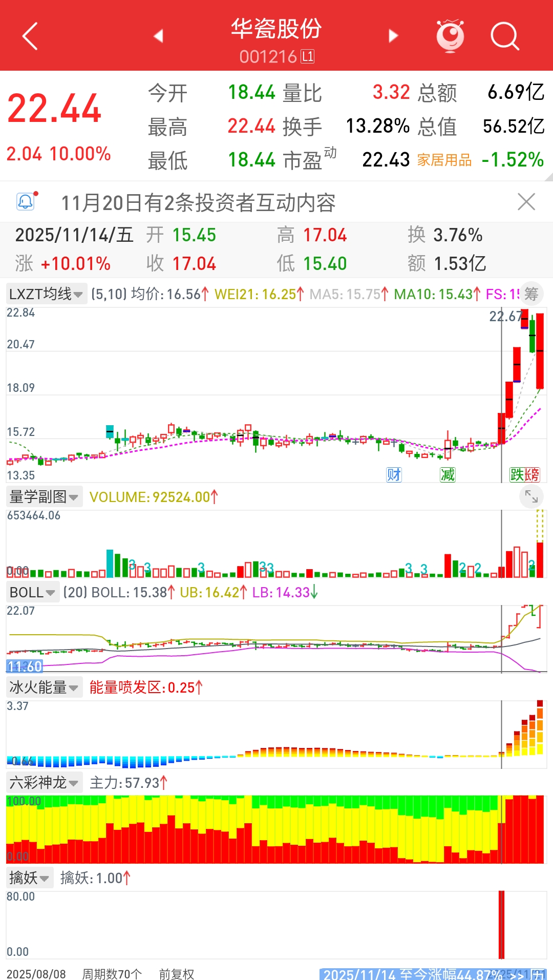Open the 六彩神龙 indicator dropdown

44,782
